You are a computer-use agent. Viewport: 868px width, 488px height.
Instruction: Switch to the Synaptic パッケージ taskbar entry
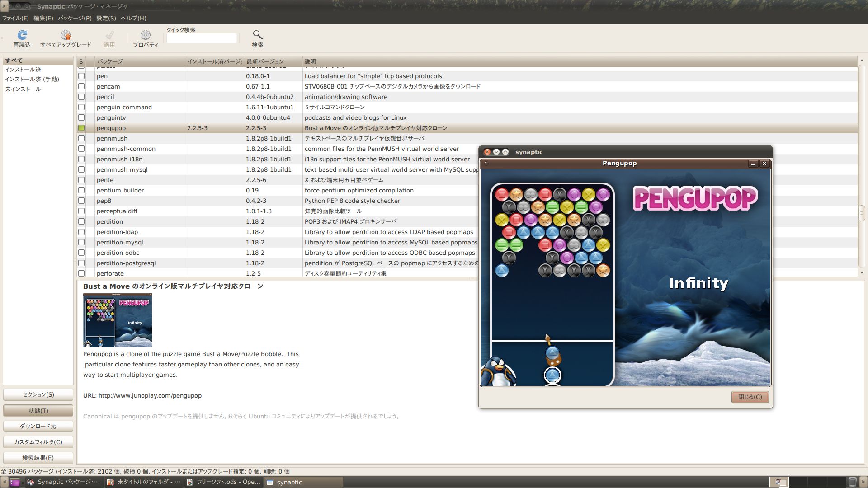[x=64, y=482]
